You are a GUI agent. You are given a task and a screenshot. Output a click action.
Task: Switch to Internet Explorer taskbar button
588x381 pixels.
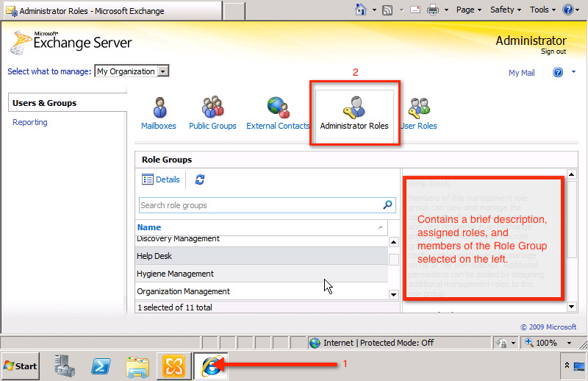pos(211,366)
